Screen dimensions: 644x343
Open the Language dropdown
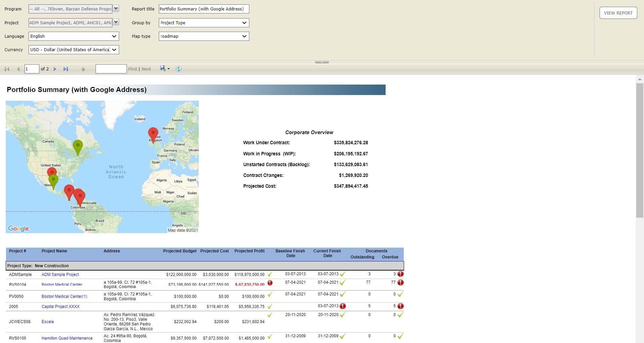pyautogui.click(x=114, y=36)
